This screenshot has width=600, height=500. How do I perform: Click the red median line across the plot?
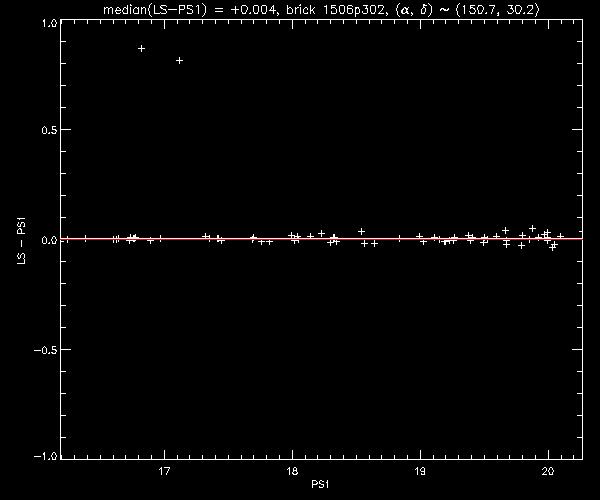coord(321,239)
